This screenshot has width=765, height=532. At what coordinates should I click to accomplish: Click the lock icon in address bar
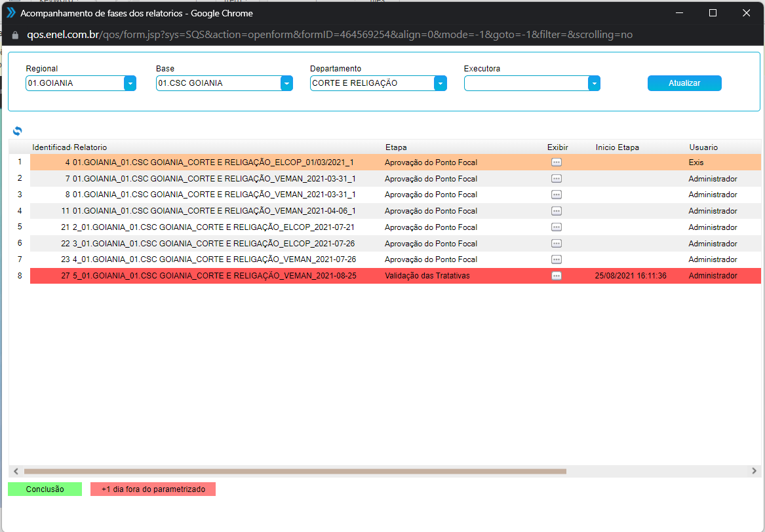coord(16,35)
